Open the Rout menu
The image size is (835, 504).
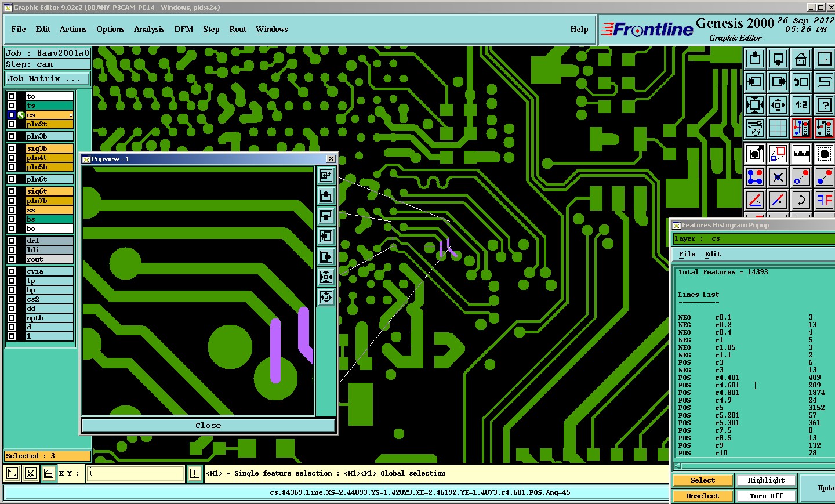[238, 29]
